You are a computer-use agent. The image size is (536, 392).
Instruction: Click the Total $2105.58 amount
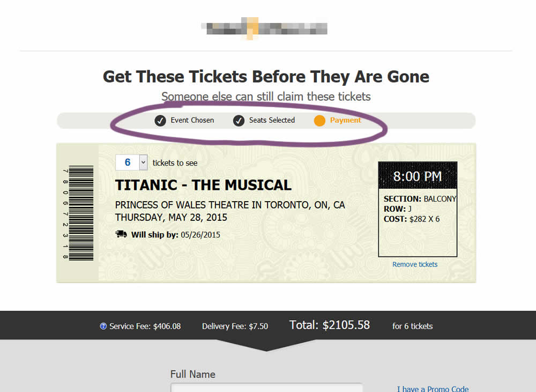(330, 324)
